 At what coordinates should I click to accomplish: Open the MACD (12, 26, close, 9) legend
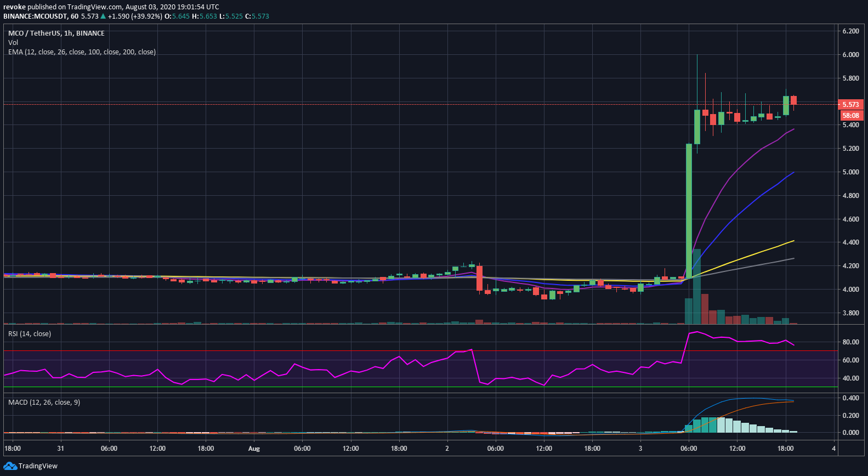tap(44, 403)
